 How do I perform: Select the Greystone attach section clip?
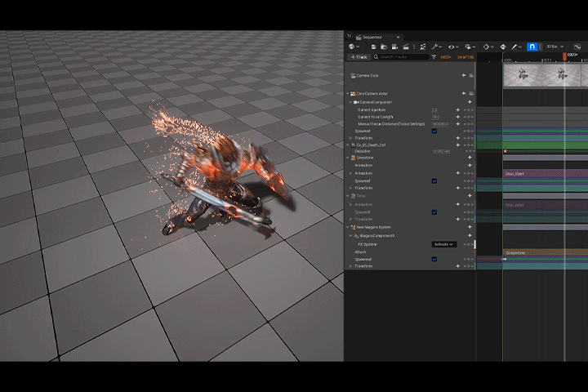pos(546,252)
